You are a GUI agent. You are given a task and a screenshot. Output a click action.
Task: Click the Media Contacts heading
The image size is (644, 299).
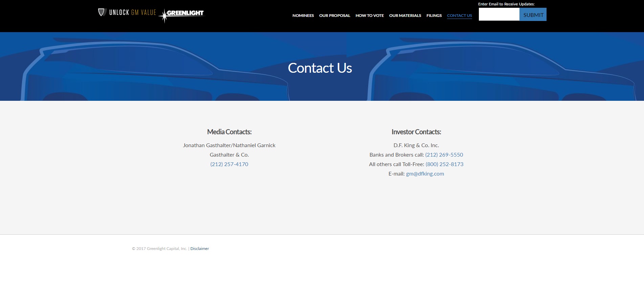tap(229, 132)
